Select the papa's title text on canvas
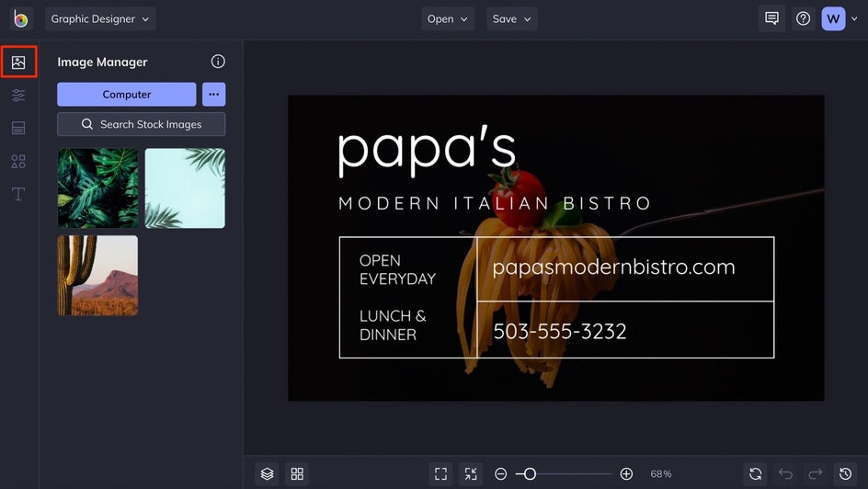The height and width of the screenshot is (489, 868). (427, 149)
